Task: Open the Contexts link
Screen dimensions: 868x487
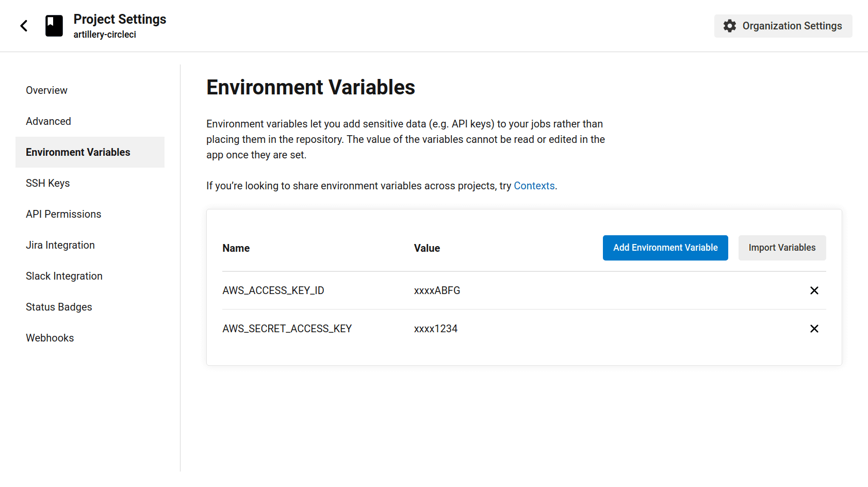Action: 534,185
